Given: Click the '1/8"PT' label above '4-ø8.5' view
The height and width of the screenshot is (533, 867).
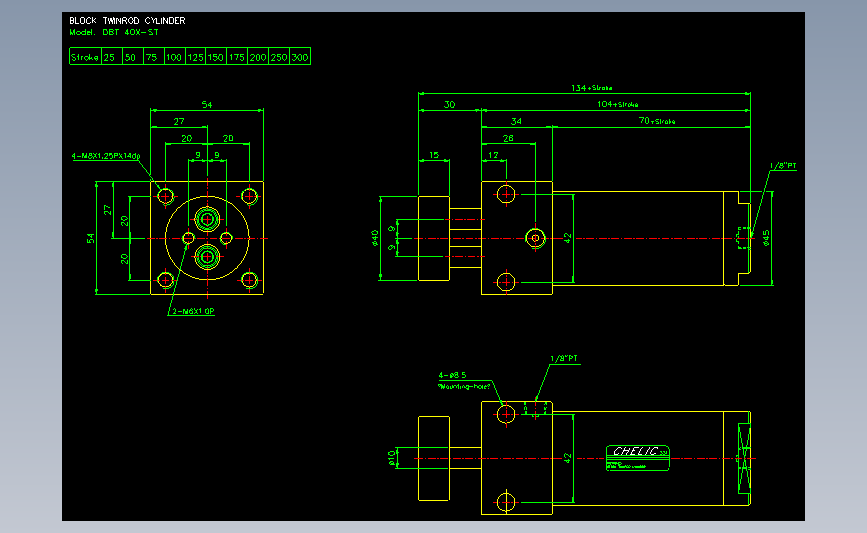Looking at the screenshot, I should pos(564,358).
